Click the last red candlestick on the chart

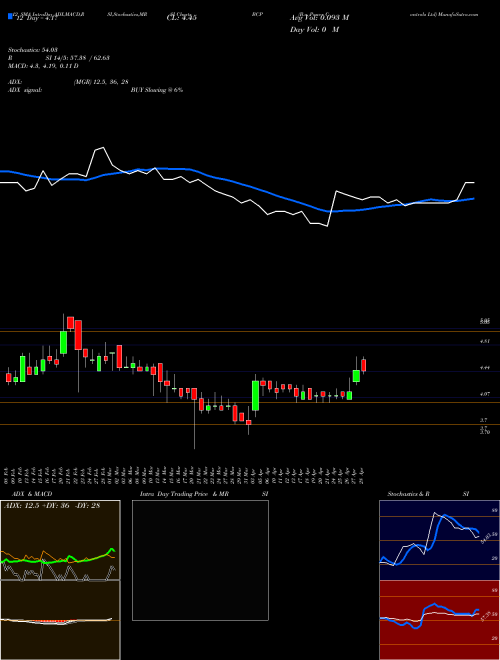click(364, 365)
